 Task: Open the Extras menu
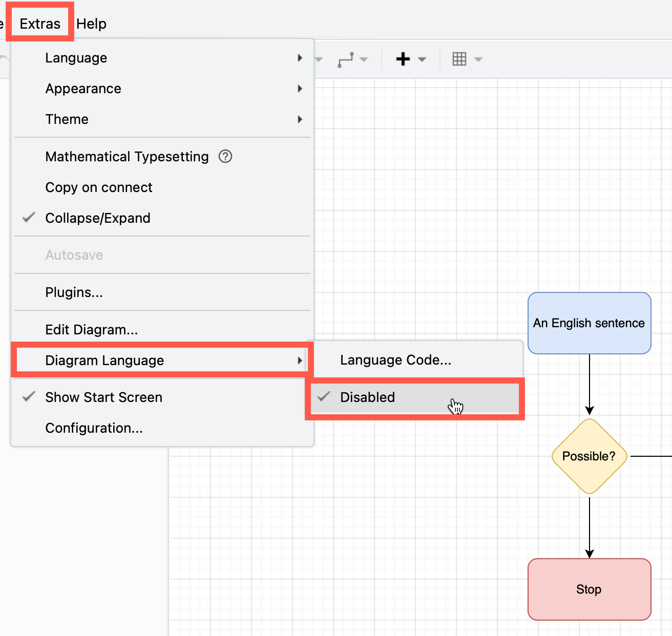[40, 23]
